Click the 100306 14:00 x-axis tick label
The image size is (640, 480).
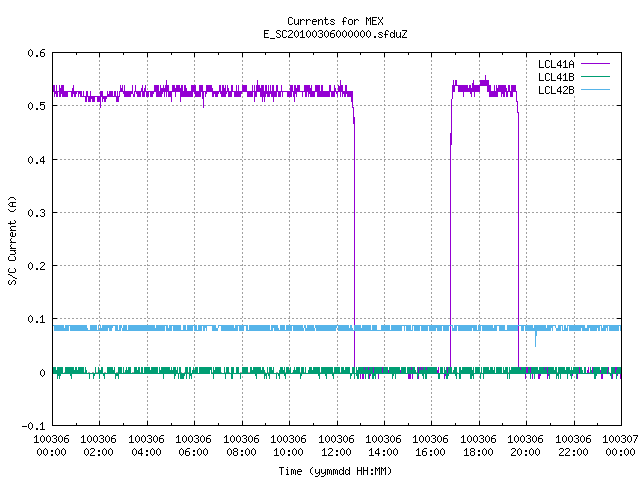click(384, 446)
